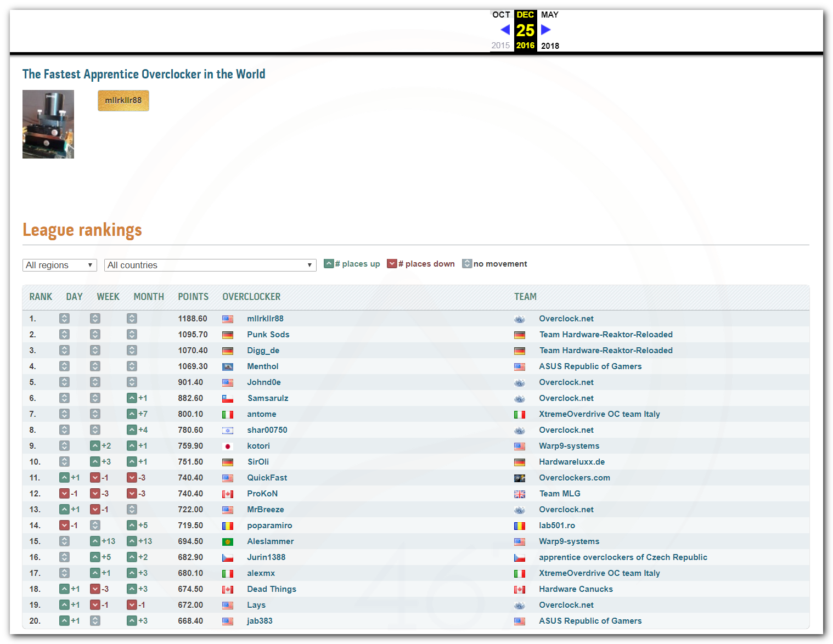Click the Chile flag beside Samsarulz
This screenshot has height=644, width=833.
pyautogui.click(x=228, y=399)
